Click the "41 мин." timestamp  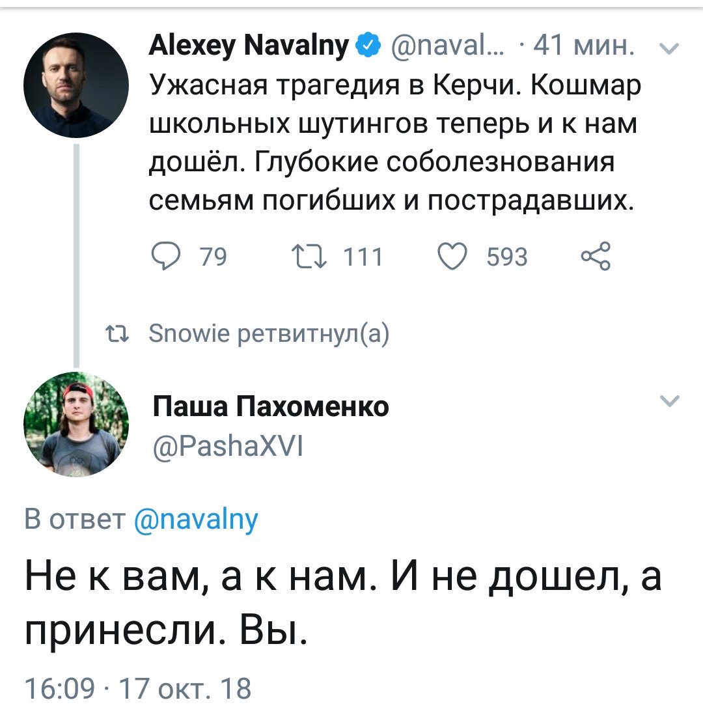[581, 46]
